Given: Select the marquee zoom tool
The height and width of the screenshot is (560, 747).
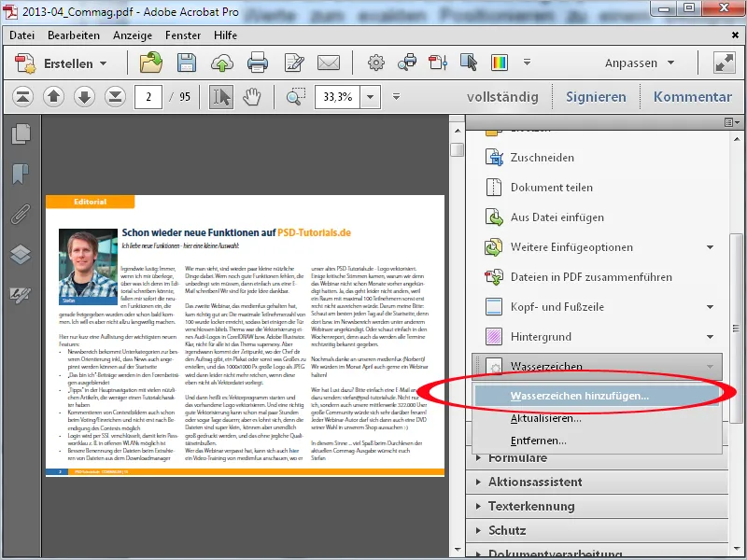Looking at the screenshot, I should click(296, 97).
